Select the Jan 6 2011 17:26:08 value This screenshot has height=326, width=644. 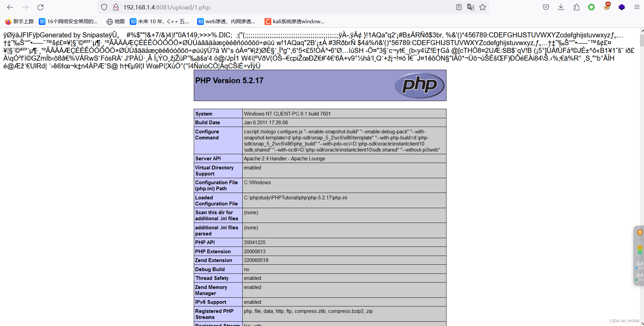pyautogui.click(x=266, y=123)
